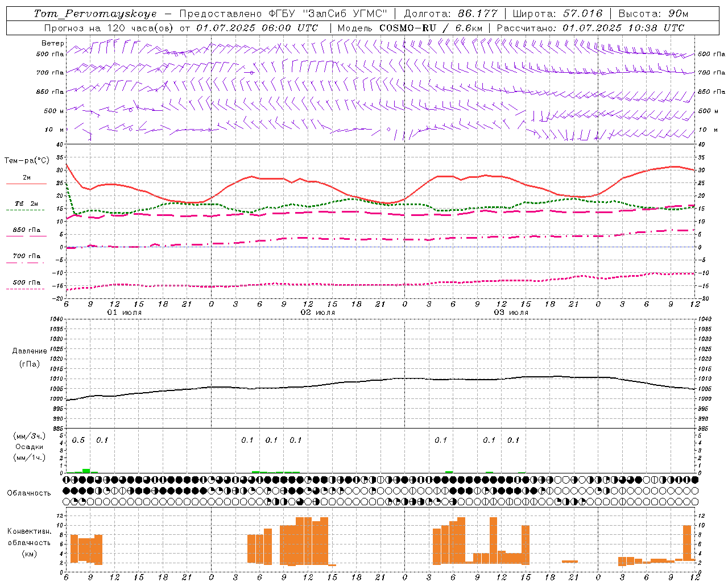The height and width of the screenshot is (582, 728).
Task: Click the 850 гПа legend entry under Тем-ра
Action: pyautogui.click(x=27, y=230)
